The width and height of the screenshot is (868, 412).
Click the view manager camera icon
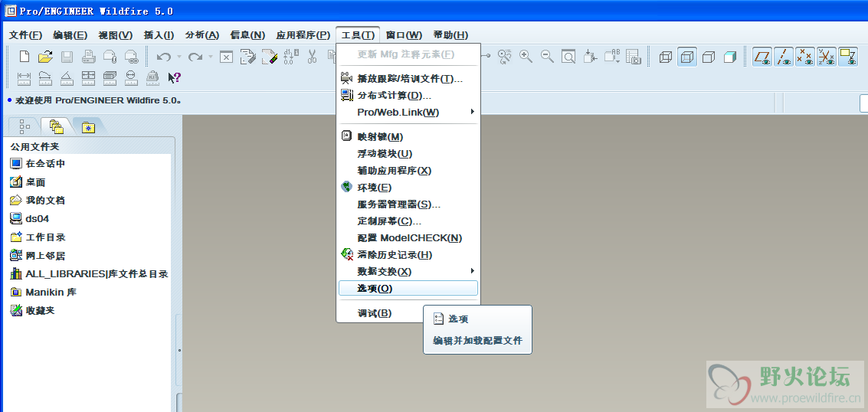tap(634, 57)
